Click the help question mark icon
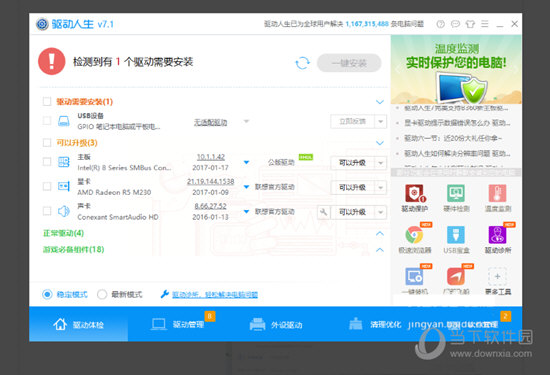 coord(441,24)
